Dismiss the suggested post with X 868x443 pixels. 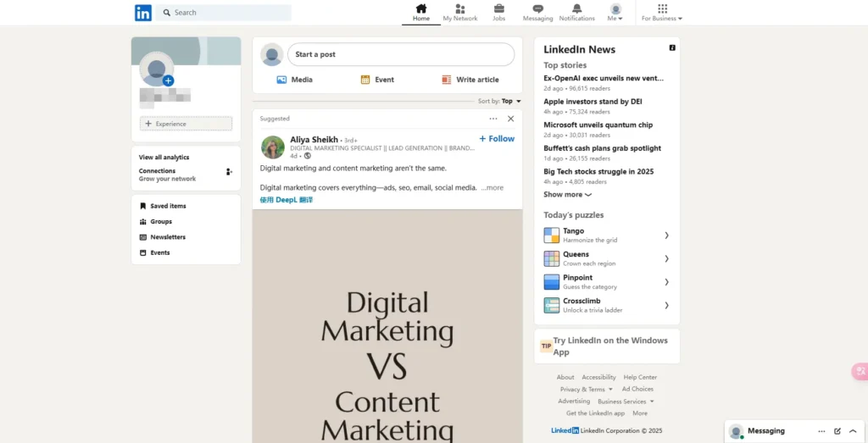coord(510,119)
